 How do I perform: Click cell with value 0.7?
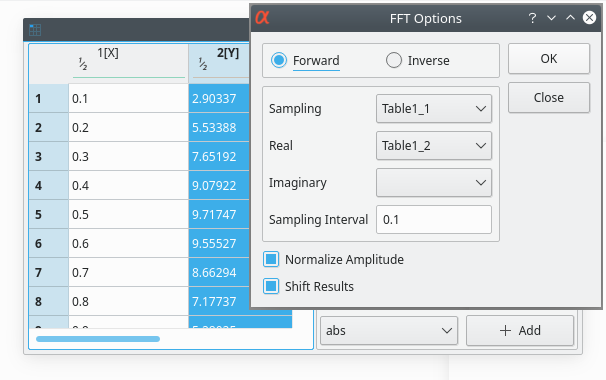click(128, 273)
